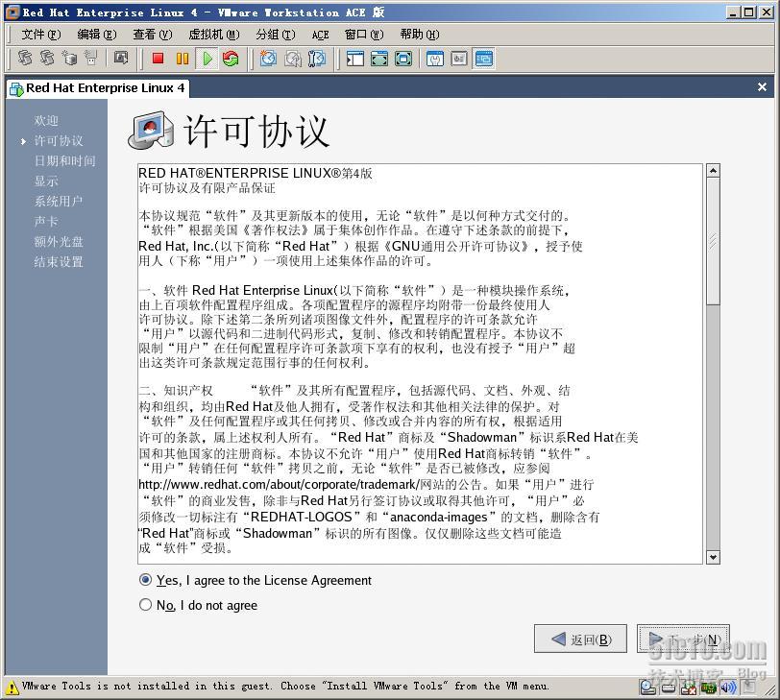Close the Red Hat Enterprise Linux 4 tab
Screen dimensions: 780x700
tap(762, 87)
